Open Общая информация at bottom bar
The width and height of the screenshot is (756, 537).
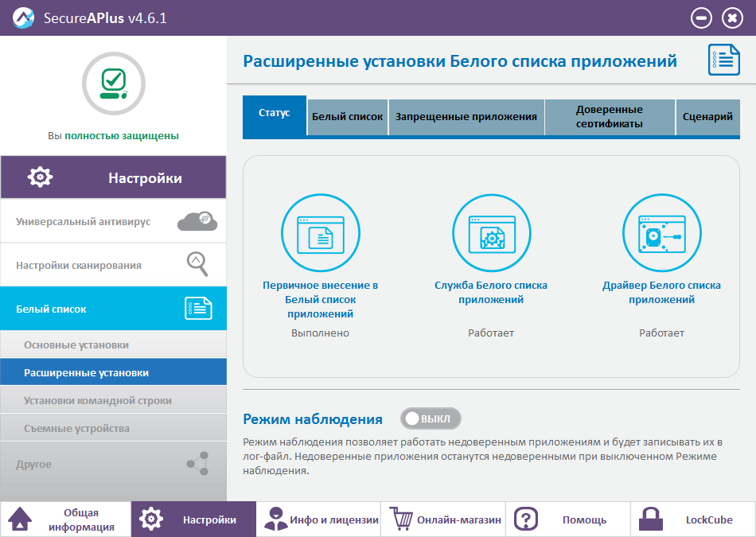tap(81, 519)
